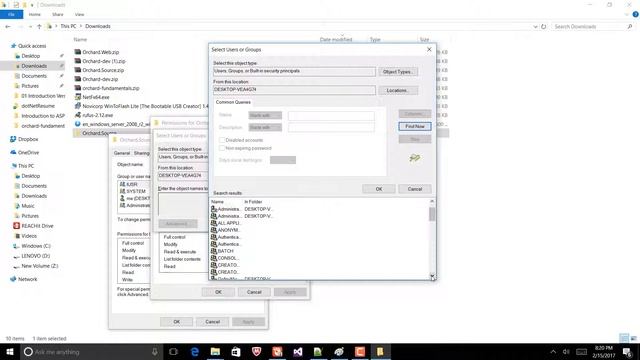The height and width of the screenshot is (360, 640).
Task: Select Dropbox in the navigation pane
Action: pyautogui.click(x=28, y=139)
